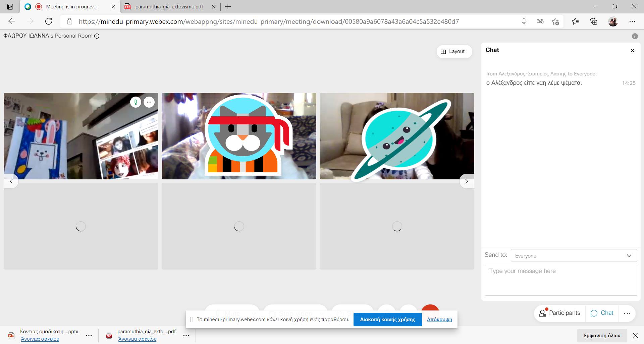Click the microphone icon on first video tile
644x344 pixels.
click(x=136, y=102)
